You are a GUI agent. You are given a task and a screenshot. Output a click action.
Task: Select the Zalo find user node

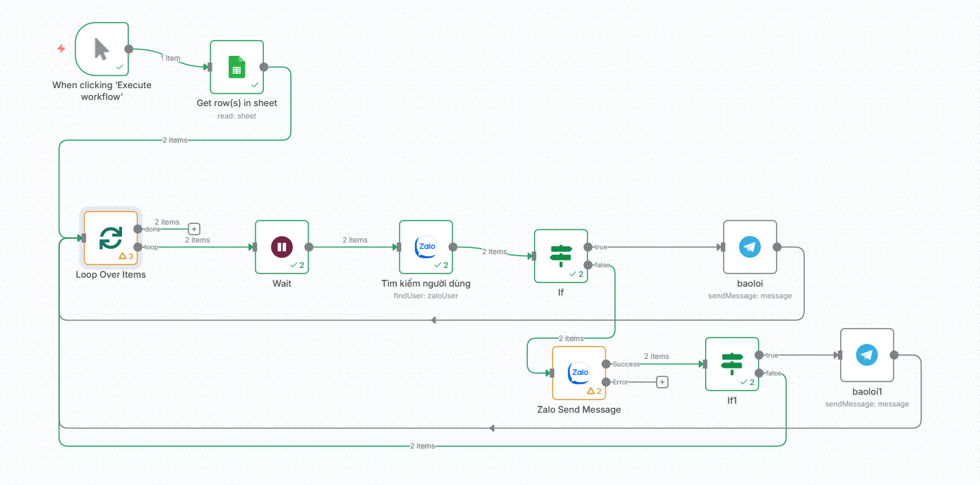pos(426,247)
